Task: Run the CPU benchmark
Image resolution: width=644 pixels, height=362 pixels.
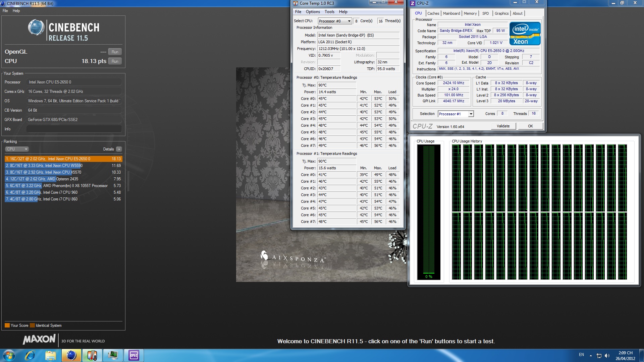Action: coord(115,61)
